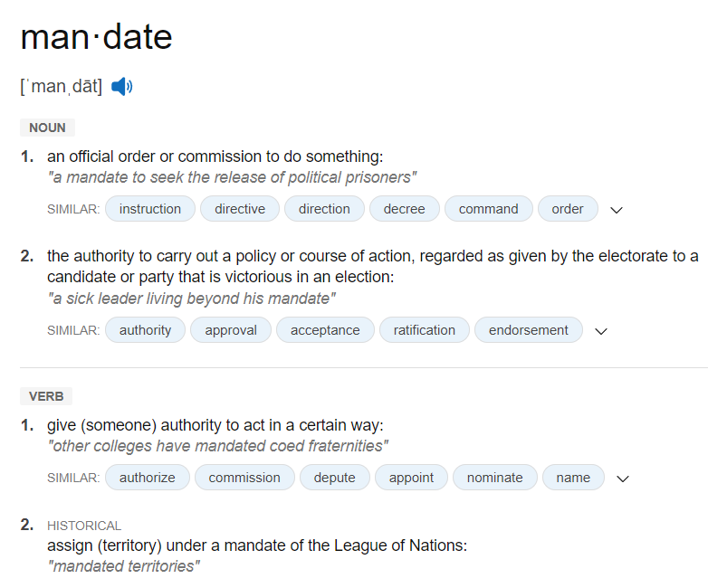Select the 'depute' synonym

[335, 478]
